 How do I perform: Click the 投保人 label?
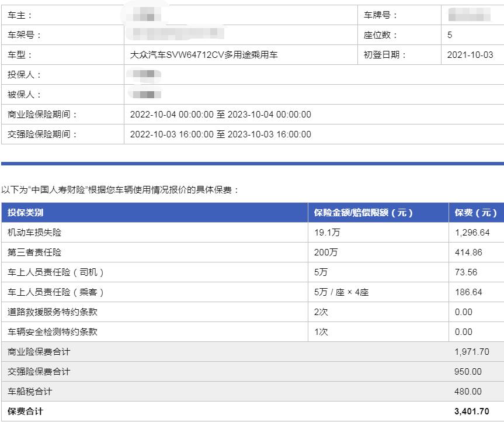click(x=24, y=75)
